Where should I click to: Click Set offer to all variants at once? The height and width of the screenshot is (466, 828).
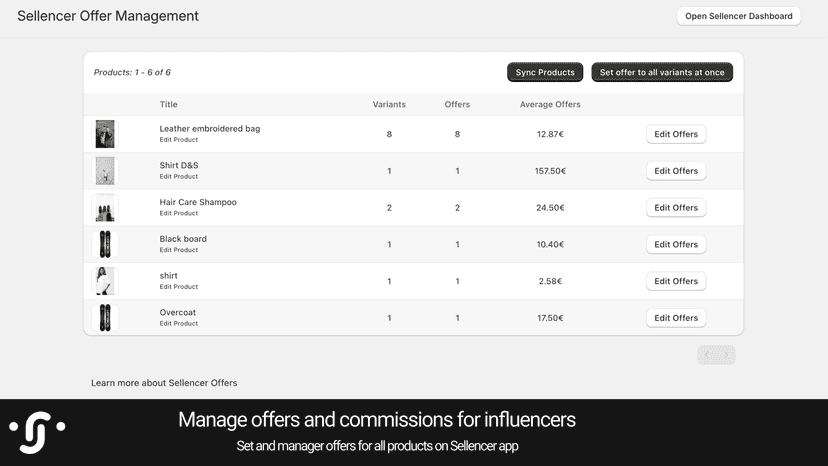click(662, 72)
